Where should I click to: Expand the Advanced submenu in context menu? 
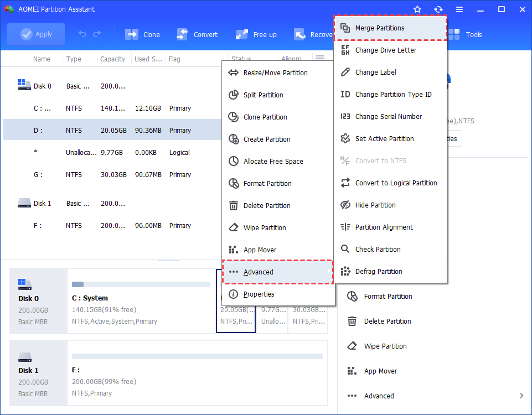(278, 272)
